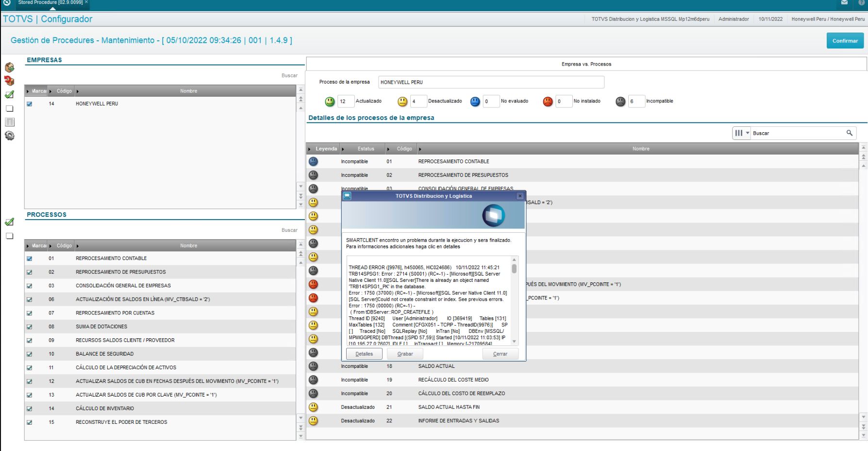
Task: Toggle checkbox for REPROCESAMIENTO POR CUENTAS
Action: pos(30,313)
